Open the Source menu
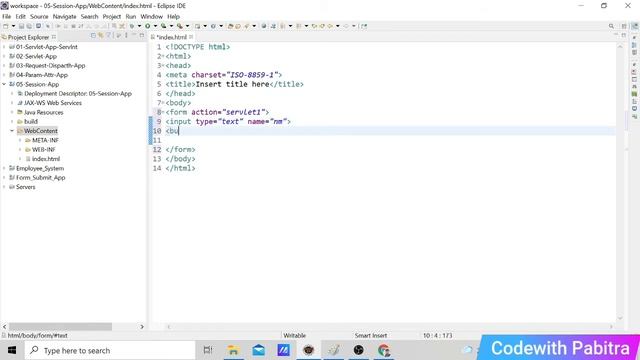The height and width of the screenshot is (360, 640). coord(39,17)
